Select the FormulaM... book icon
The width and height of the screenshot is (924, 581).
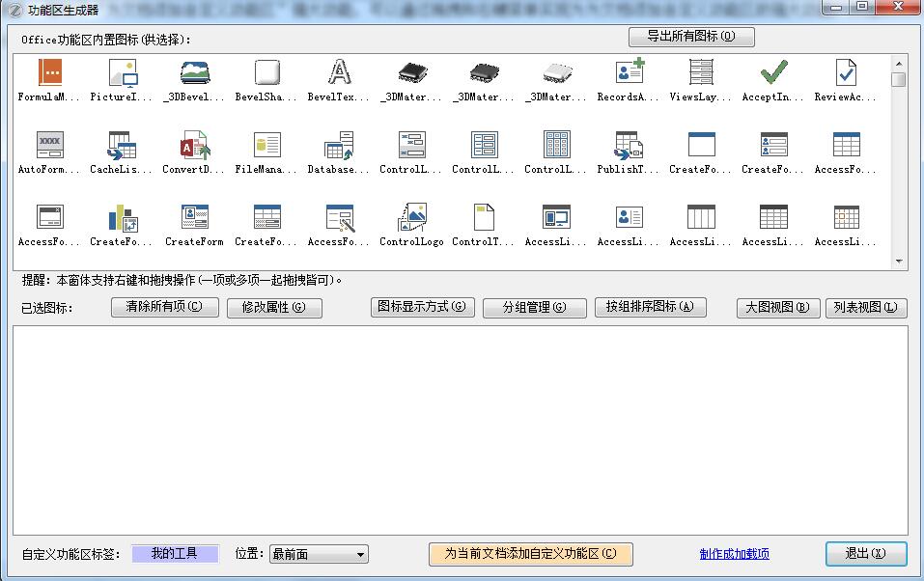click(x=49, y=72)
